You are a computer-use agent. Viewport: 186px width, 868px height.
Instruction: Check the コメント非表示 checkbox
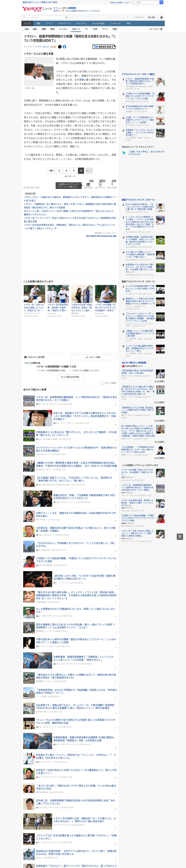coord(102,383)
